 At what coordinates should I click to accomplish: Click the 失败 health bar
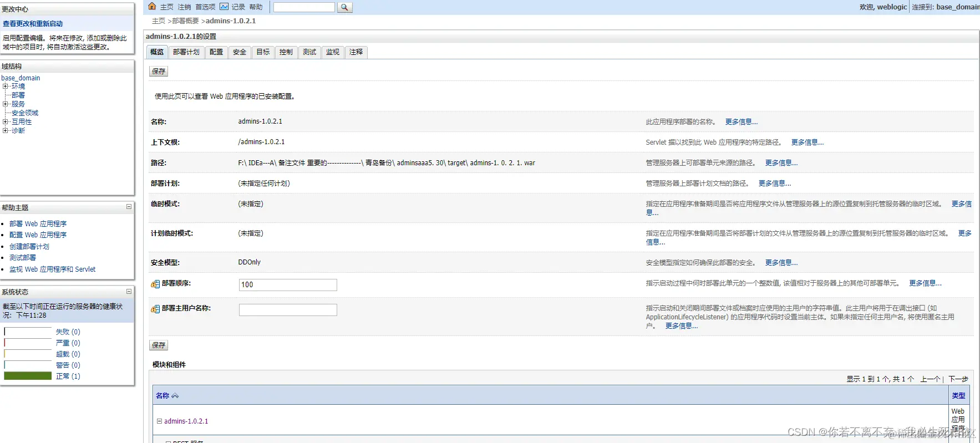point(28,332)
